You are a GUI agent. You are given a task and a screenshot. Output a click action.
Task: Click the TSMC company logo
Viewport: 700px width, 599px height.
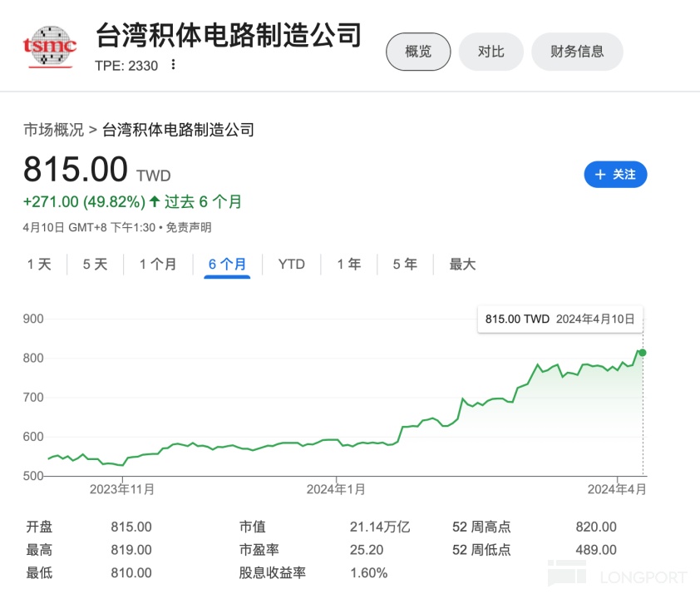point(50,46)
